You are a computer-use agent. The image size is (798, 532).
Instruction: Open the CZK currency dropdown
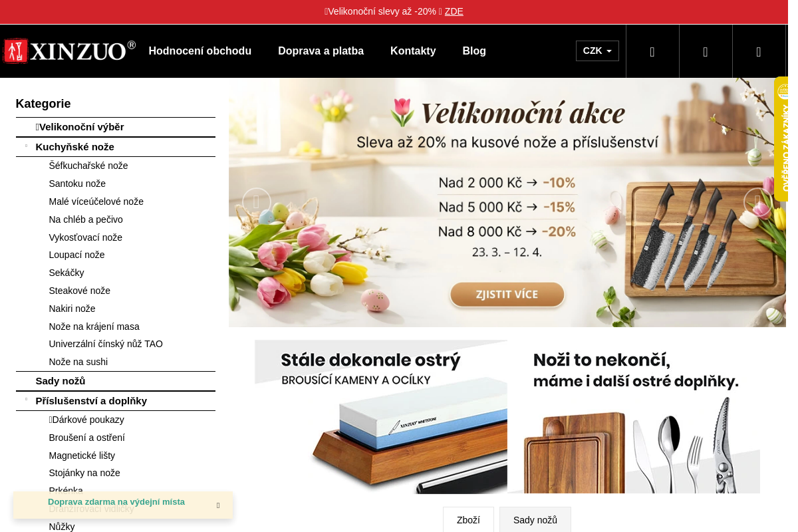point(597,51)
